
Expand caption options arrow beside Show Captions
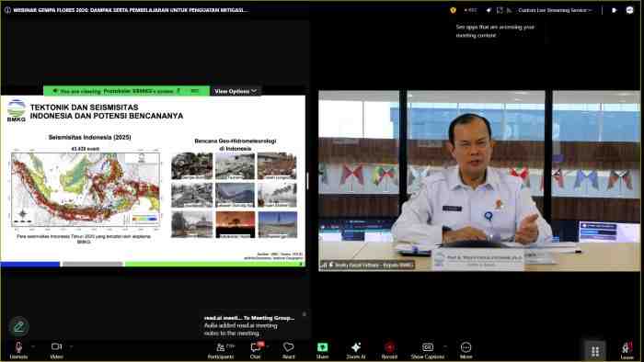point(445,346)
